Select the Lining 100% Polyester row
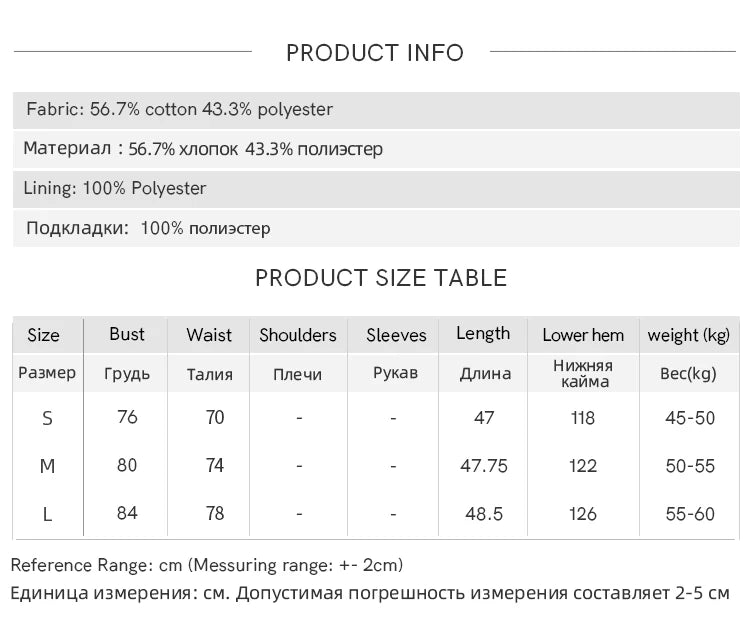This screenshot has width=750, height=630. tap(376, 188)
